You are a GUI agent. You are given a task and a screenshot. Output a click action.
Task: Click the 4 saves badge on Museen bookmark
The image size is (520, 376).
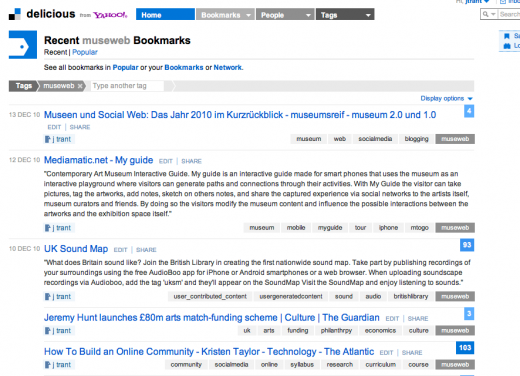[x=469, y=111]
